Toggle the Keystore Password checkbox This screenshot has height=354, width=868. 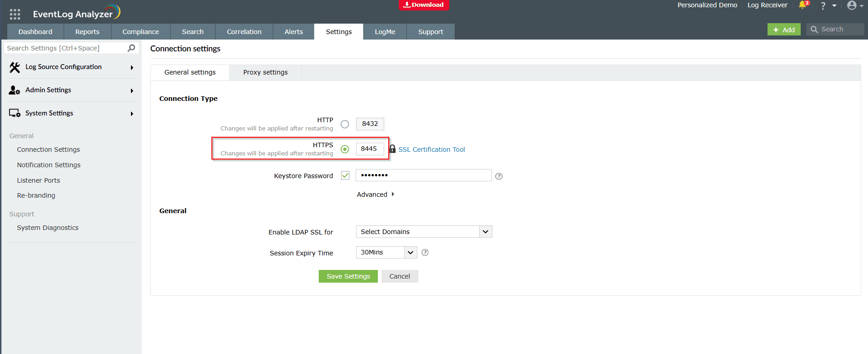point(345,175)
